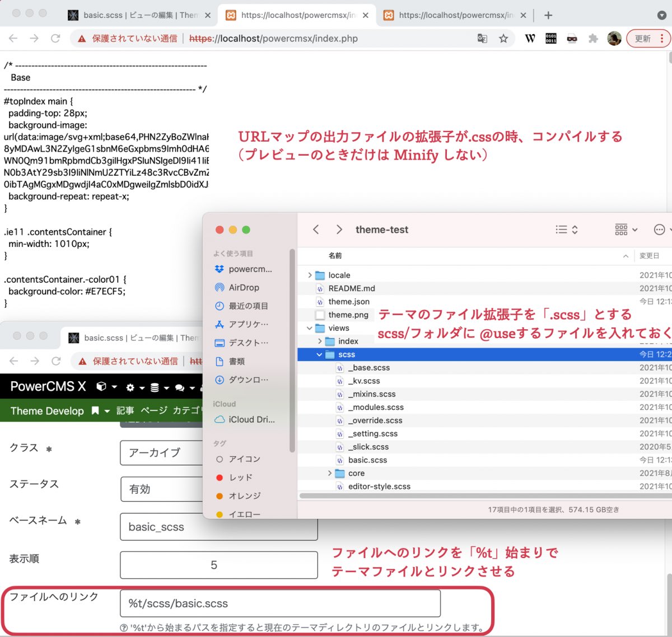This screenshot has height=637, width=672.
Task: Switch to basic.scss ビューの編集 tab
Action: click(x=140, y=15)
